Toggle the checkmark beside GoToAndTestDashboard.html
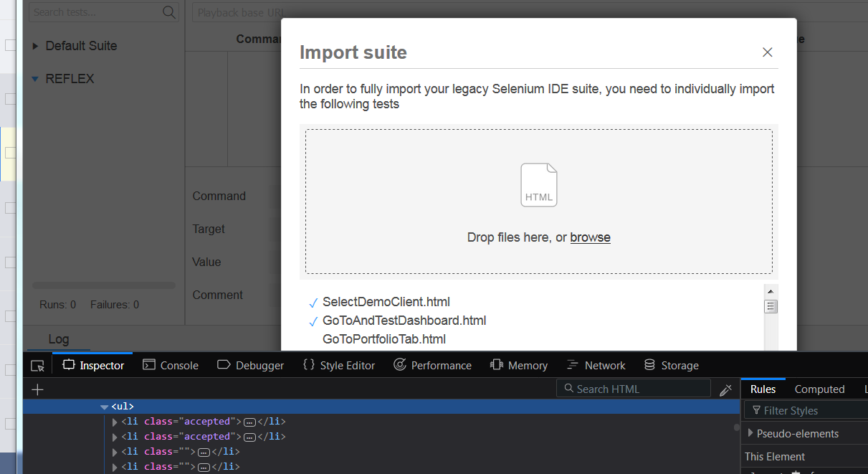Viewport: 868px width, 474px height. [x=313, y=321]
